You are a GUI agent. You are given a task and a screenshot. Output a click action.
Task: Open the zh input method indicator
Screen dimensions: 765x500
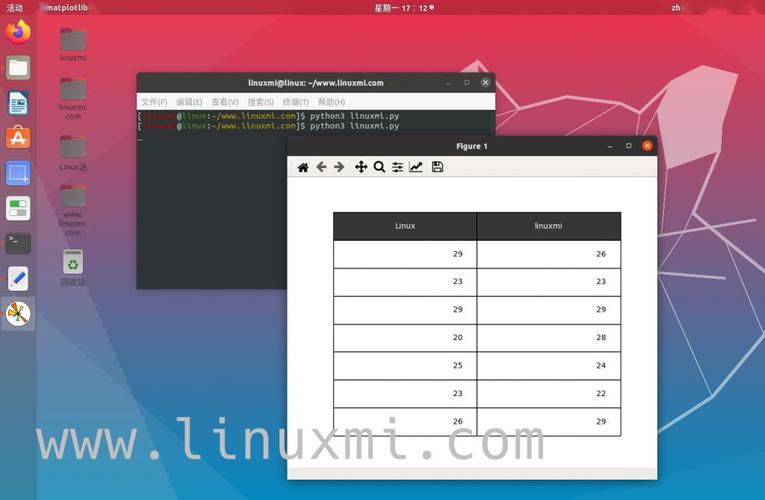pyautogui.click(x=676, y=7)
